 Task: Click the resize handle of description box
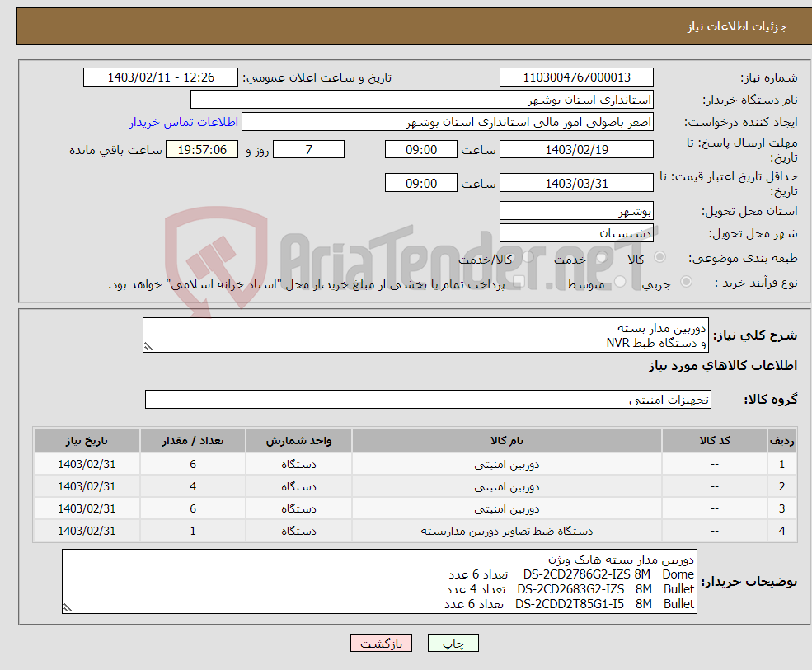click(148, 347)
